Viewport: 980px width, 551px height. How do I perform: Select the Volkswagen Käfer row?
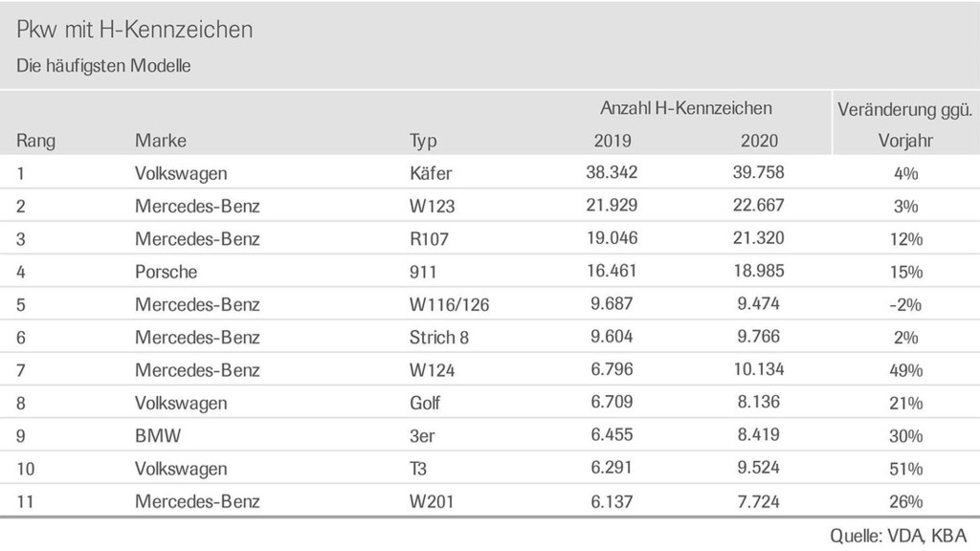click(490, 172)
